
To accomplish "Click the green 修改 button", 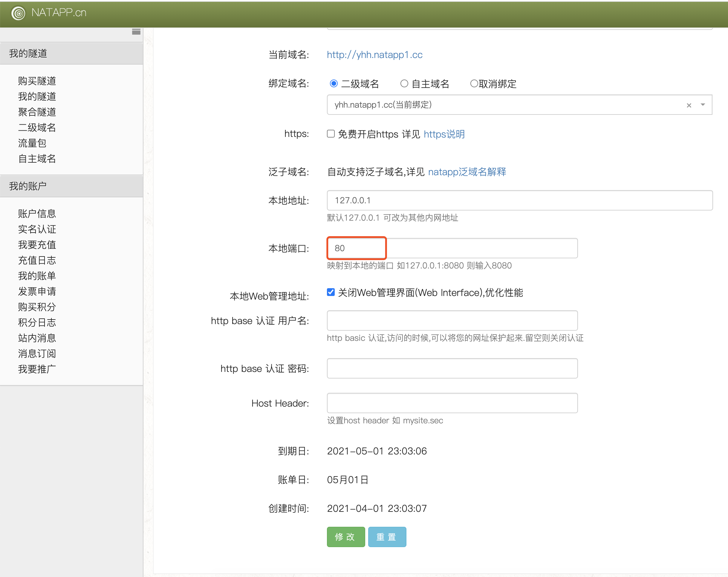I will 345,537.
